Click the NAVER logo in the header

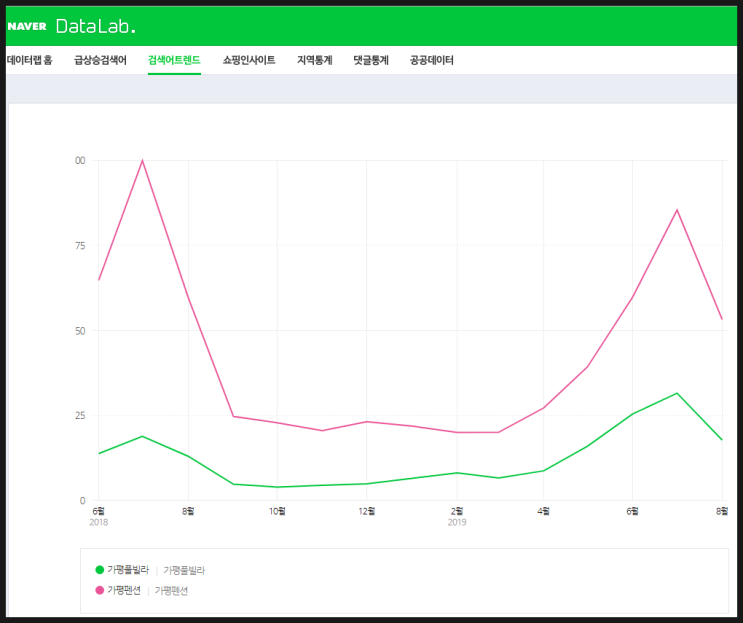tap(27, 27)
